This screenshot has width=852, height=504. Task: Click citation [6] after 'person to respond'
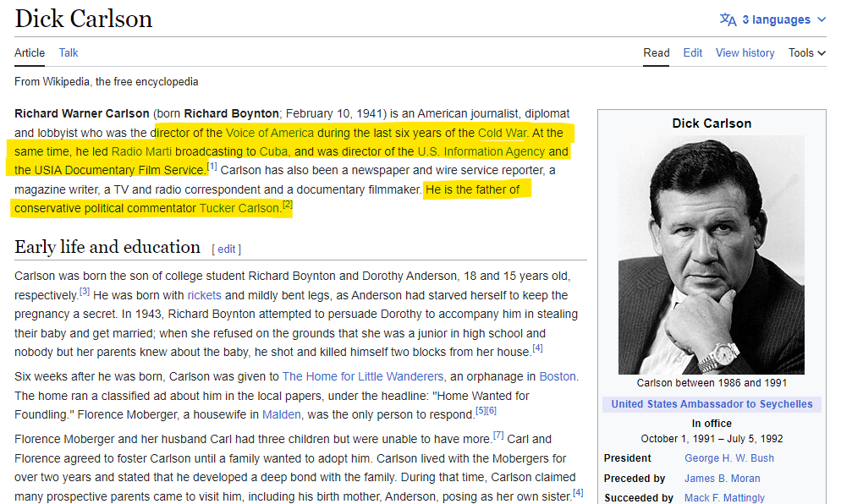[492, 411]
